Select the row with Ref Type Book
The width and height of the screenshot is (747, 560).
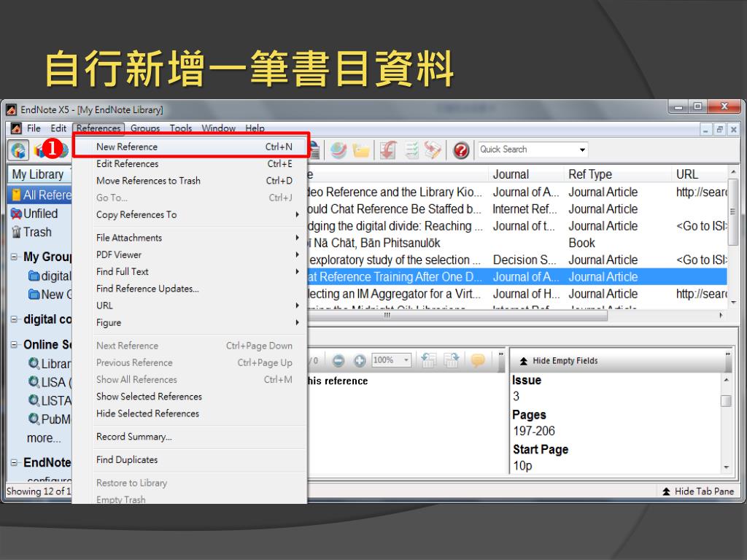tap(517, 243)
